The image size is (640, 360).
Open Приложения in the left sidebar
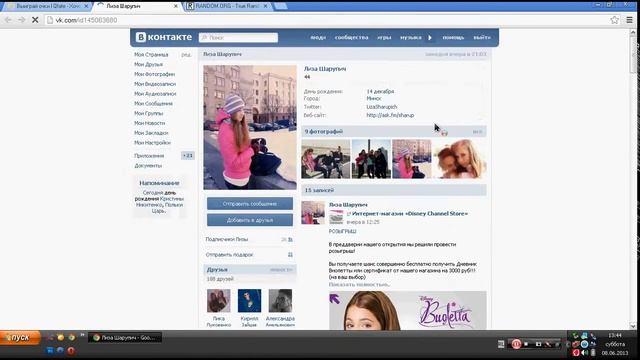149,156
